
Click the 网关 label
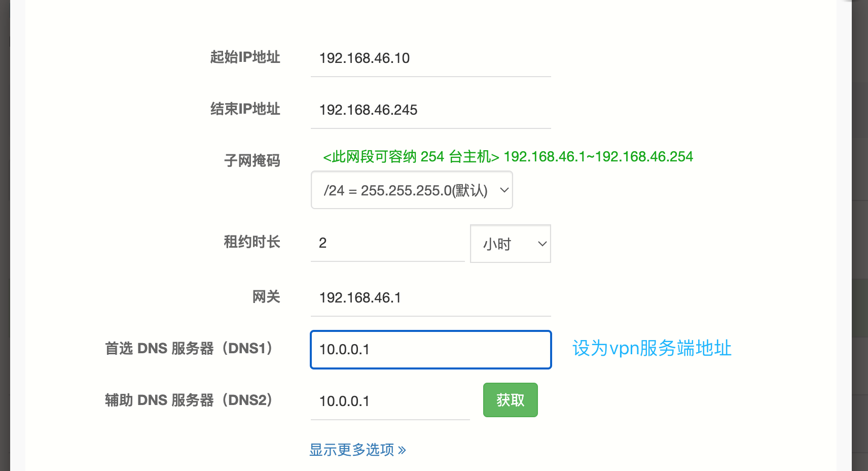266,297
